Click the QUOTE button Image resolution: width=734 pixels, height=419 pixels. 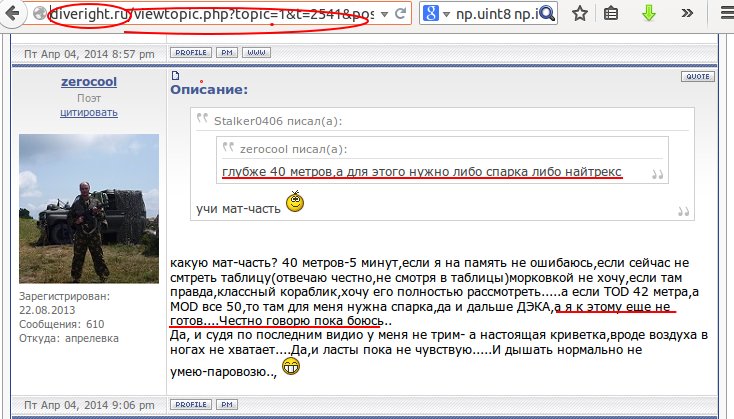coord(697,76)
